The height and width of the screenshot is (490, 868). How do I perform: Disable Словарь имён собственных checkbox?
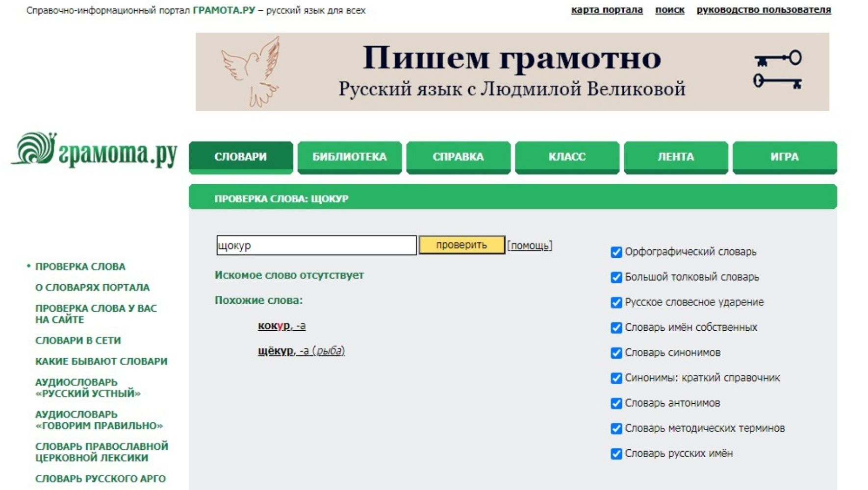[616, 328]
